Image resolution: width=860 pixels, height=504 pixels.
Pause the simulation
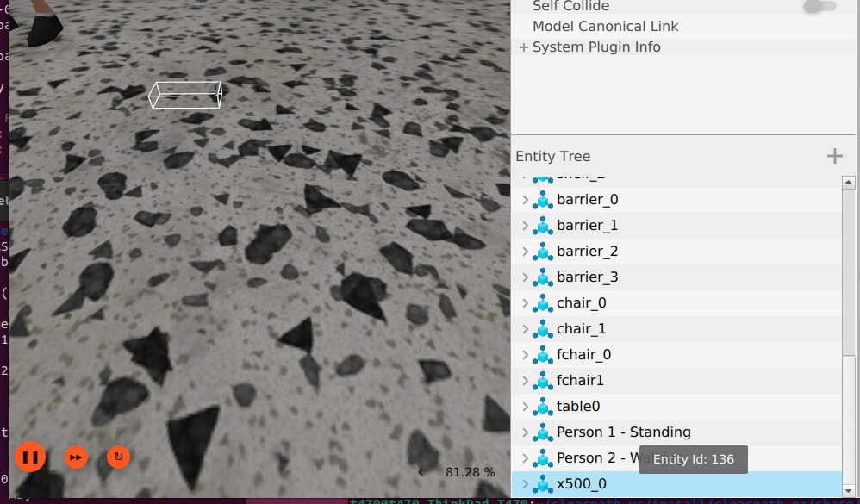click(x=30, y=457)
